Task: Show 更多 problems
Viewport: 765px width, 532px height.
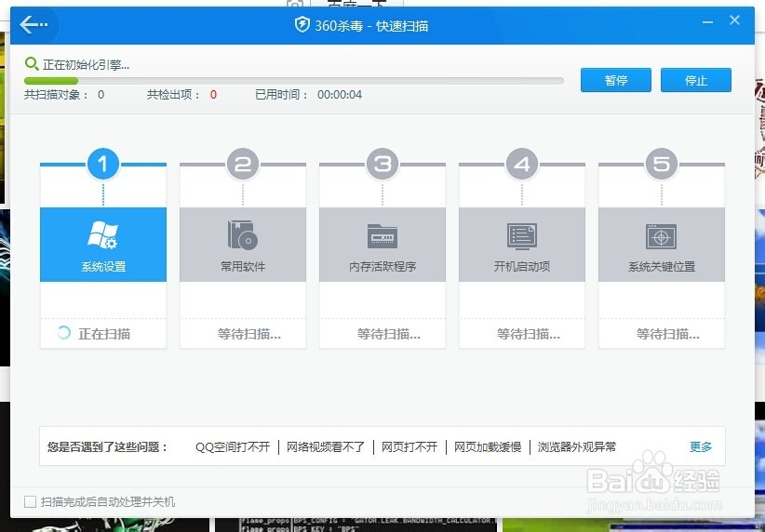Action: [701, 446]
